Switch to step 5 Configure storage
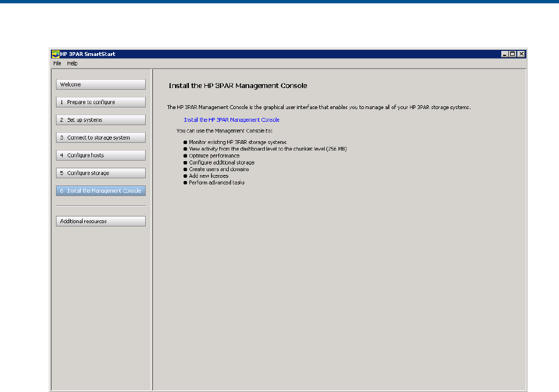This screenshot has height=392, width=559. point(100,173)
